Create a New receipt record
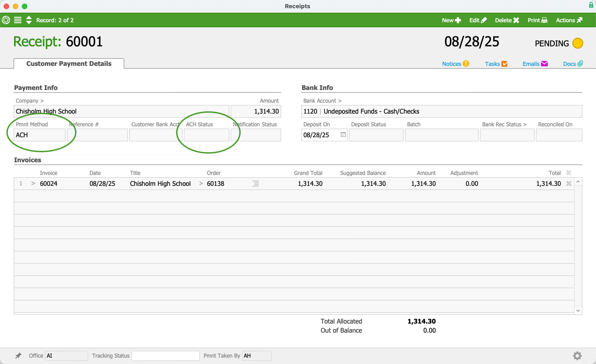 point(451,20)
